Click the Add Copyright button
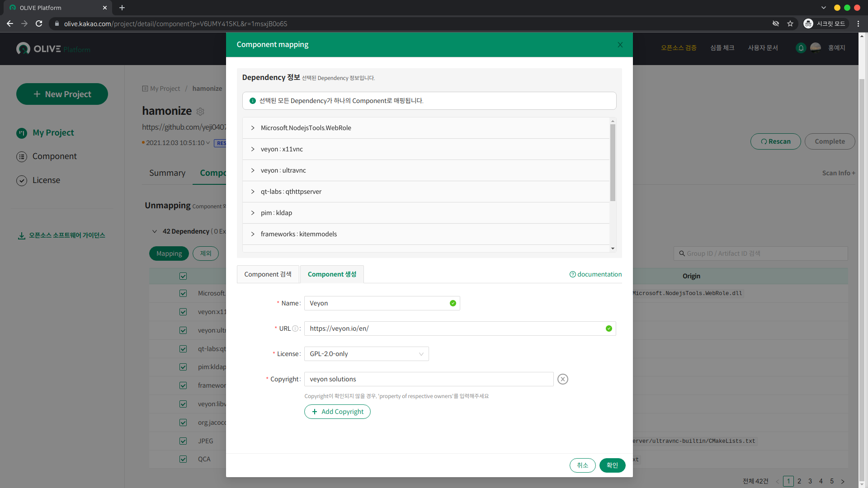The image size is (868, 488). 337,412
